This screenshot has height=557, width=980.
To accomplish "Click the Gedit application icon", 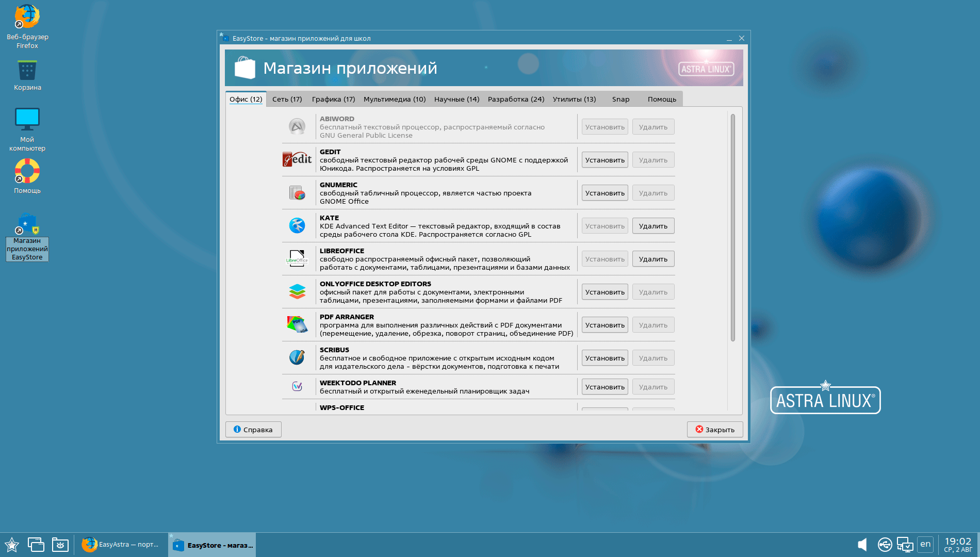I will 297,159.
